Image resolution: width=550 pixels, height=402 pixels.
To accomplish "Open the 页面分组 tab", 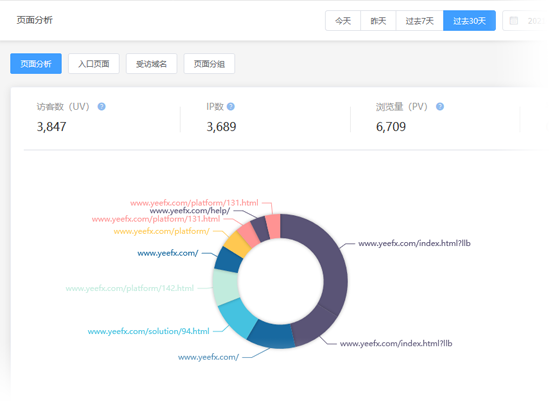I will 209,63.
